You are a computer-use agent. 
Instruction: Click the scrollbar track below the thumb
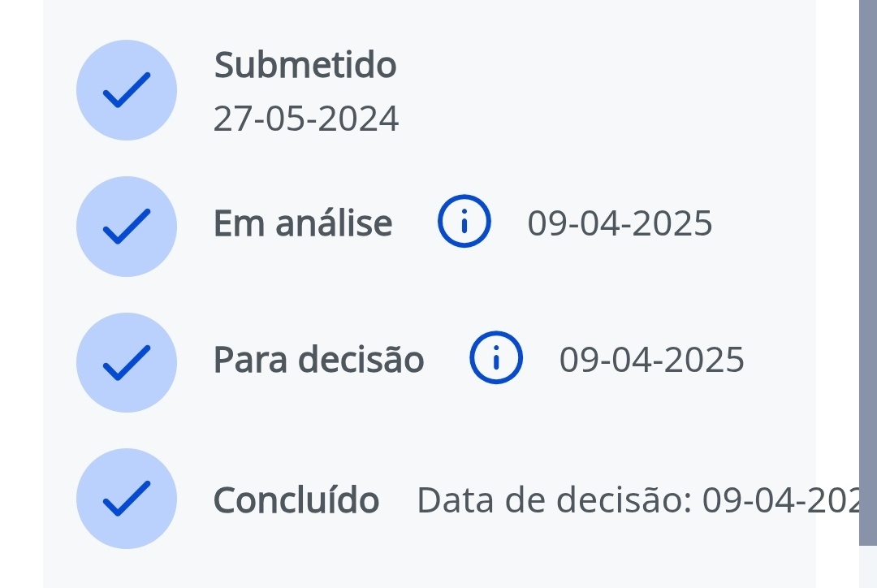[867, 567]
